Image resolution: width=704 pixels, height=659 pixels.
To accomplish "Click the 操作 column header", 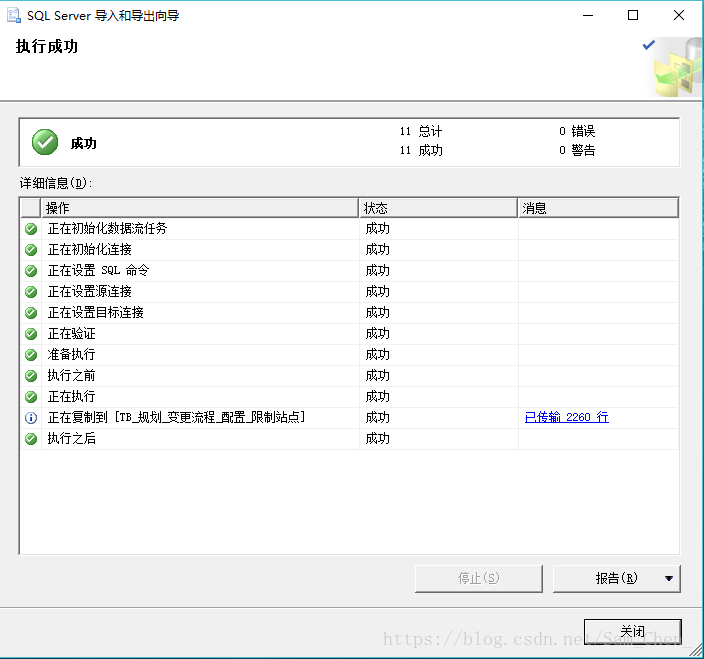I will [199, 208].
